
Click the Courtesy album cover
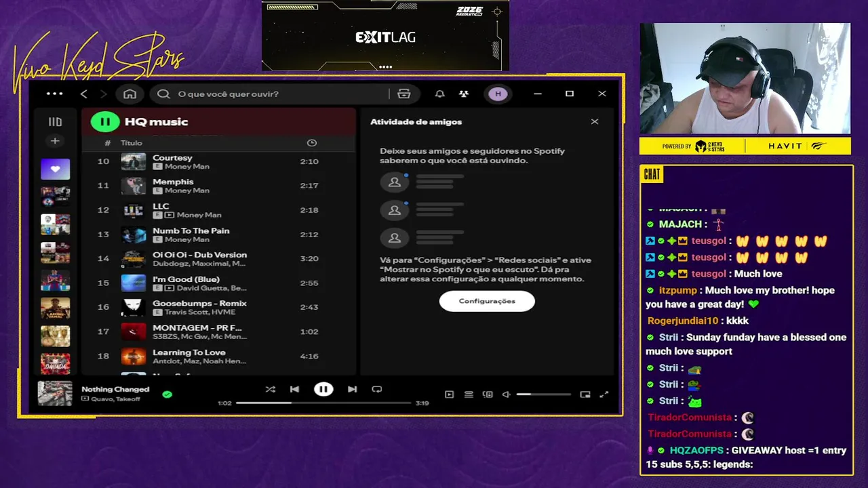133,161
